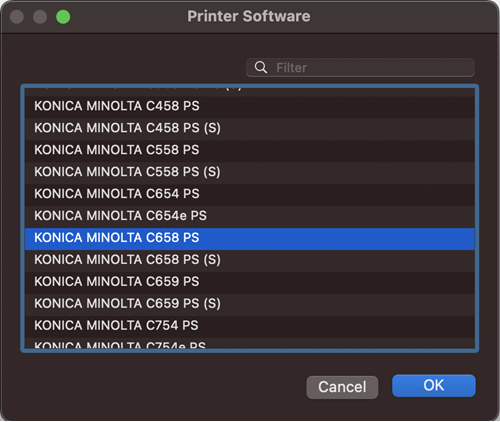Click the gray close window button
The height and width of the screenshot is (422, 500).
[17, 17]
